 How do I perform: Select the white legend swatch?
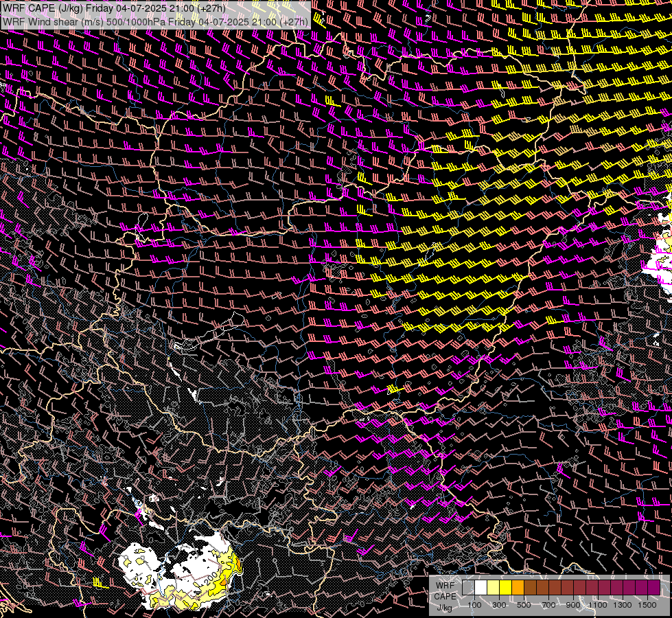tap(481, 587)
